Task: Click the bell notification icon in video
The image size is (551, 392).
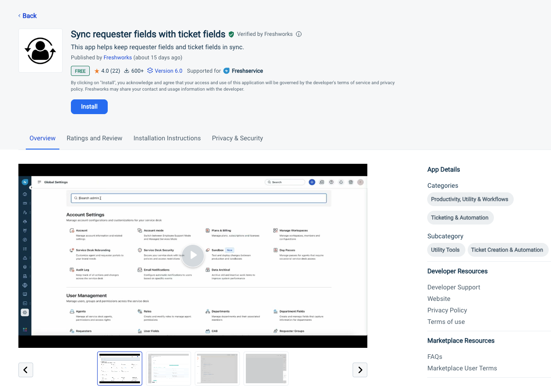Action: tap(341, 182)
